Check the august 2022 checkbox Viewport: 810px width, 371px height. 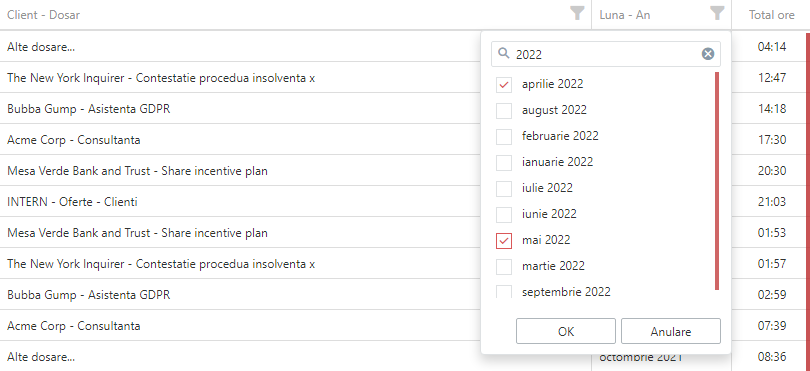click(504, 111)
